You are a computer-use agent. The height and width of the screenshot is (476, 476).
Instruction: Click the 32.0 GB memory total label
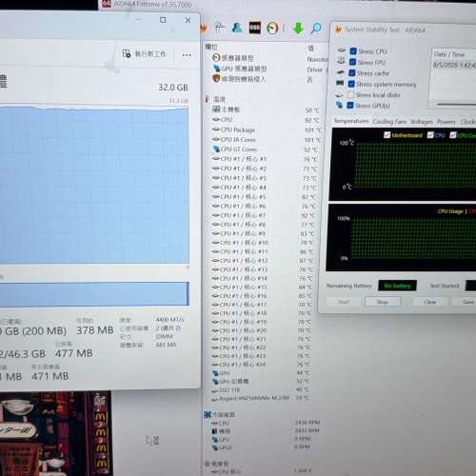173,88
